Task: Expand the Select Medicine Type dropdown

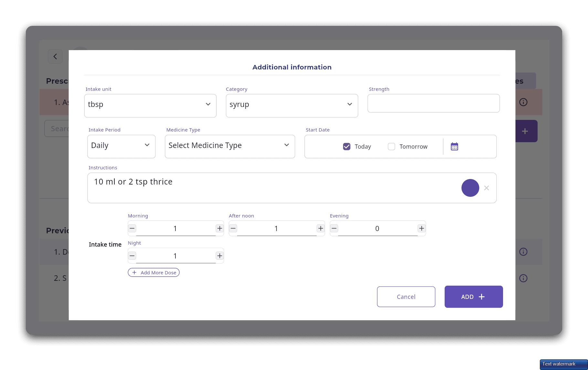Action: (230, 146)
